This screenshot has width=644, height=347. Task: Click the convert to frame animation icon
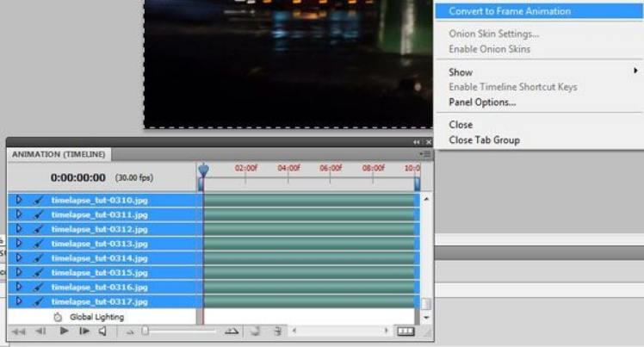(x=406, y=331)
